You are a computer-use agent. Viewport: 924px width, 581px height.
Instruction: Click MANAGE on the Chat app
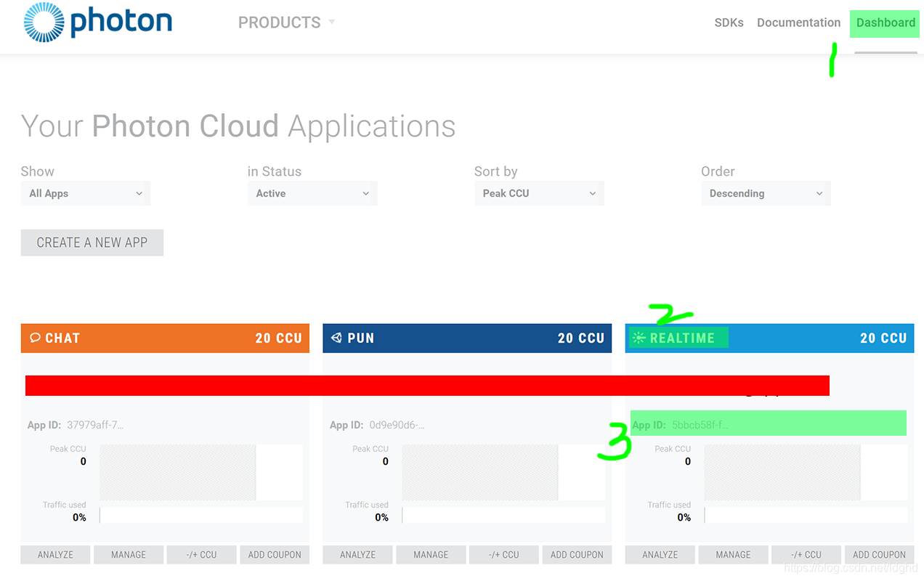(129, 554)
